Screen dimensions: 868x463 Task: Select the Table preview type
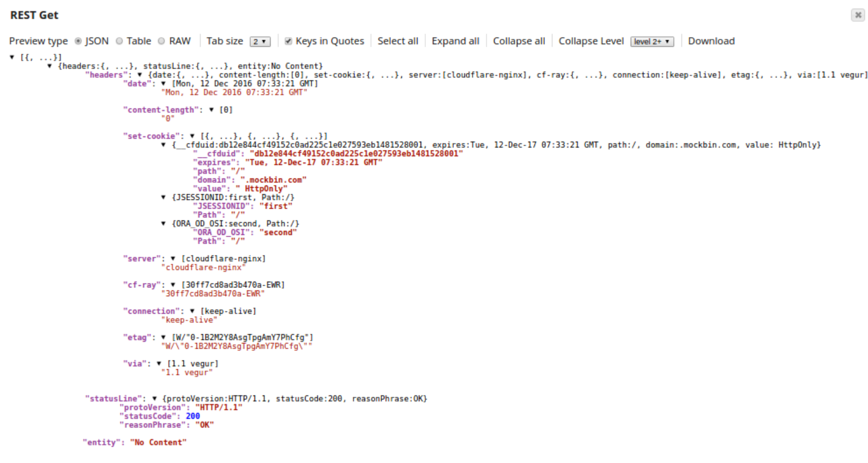[119, 41]
